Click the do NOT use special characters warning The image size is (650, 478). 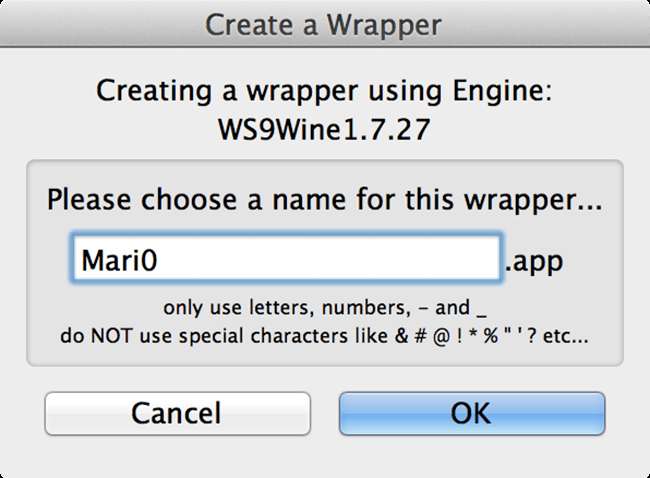coord(324,337)
